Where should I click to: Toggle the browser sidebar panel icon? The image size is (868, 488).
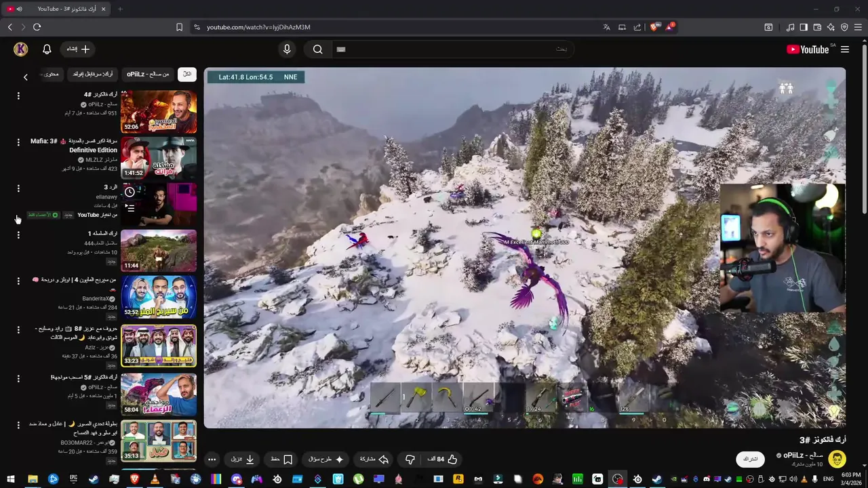pos(804,27)
